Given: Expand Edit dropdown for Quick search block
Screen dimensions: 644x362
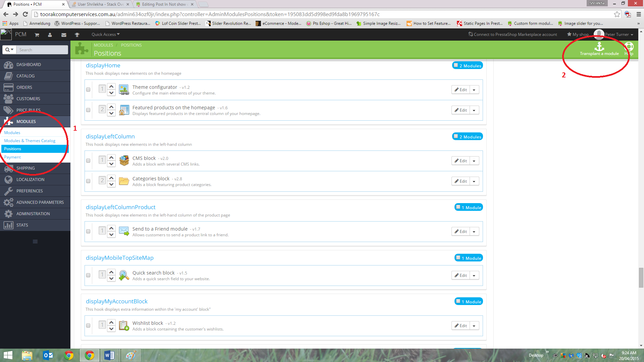Looking at the screenshot, I should click(474, 276).
